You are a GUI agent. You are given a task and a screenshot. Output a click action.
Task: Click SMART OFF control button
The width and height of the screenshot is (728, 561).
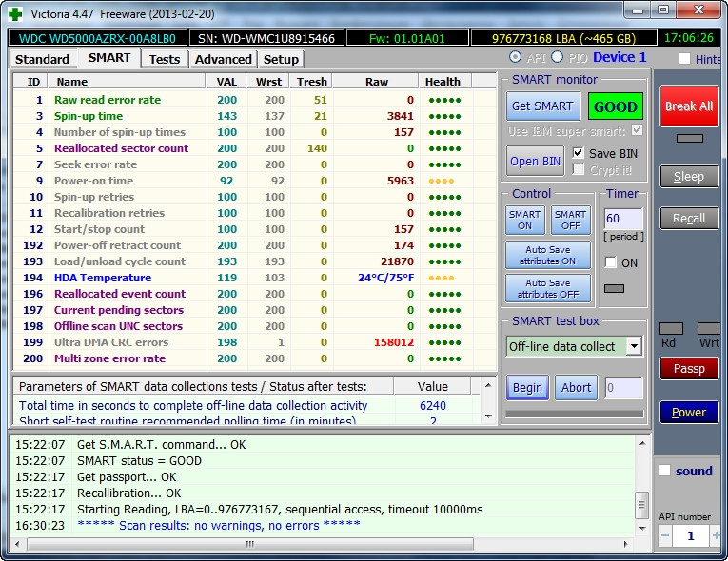[570, 220]
